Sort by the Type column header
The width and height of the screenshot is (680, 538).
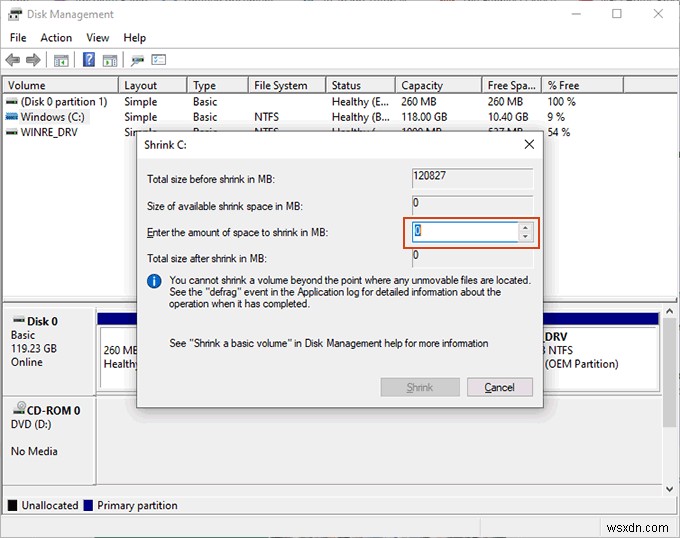pyautogui.click(x=218, y=85)
